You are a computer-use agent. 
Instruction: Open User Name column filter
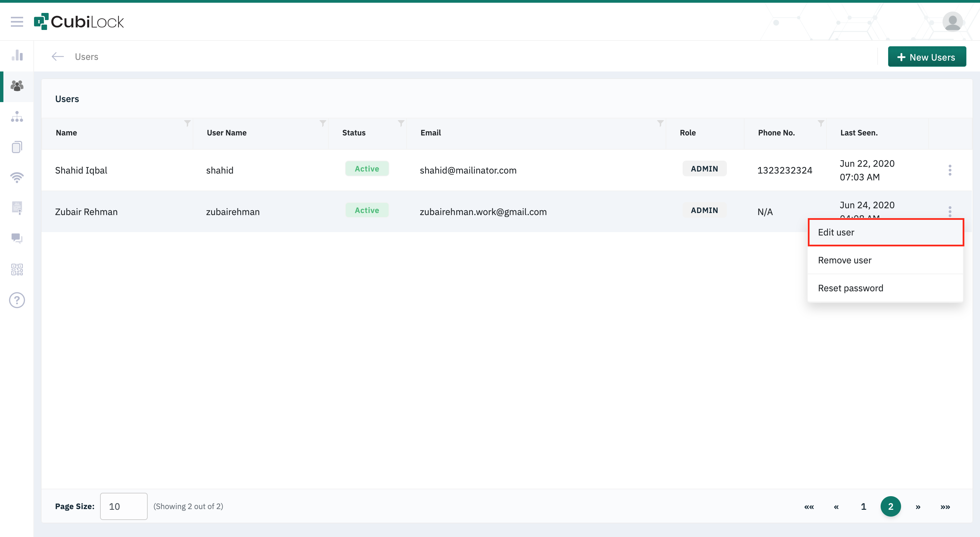(323, 123)
